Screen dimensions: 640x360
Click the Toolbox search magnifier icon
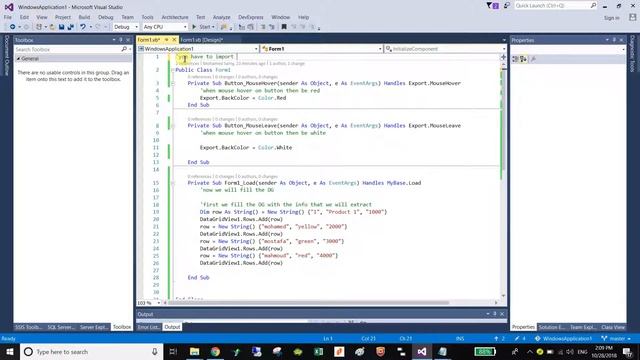124,49
